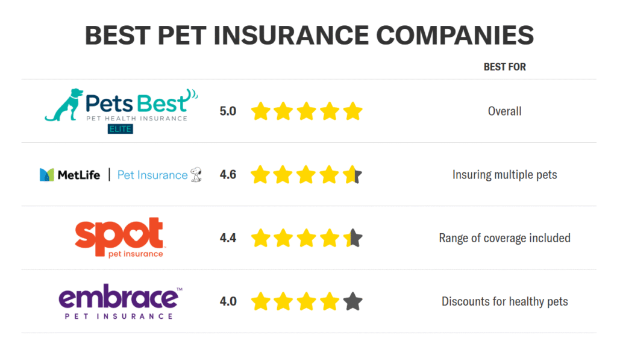617x364 pixels.
Task: Click the fifth gold star for Pets Best
Action: coord(352,111)
